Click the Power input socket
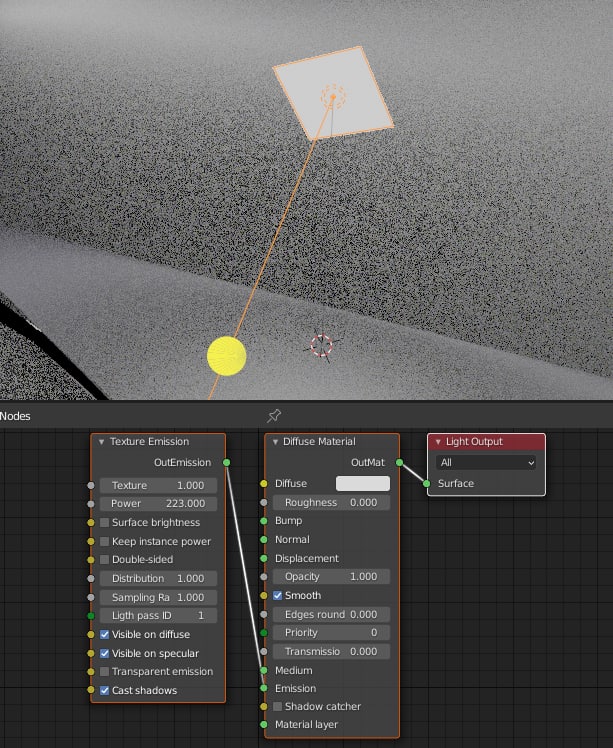The height and width of the screenshot is (748, 613). coord(91,504)
